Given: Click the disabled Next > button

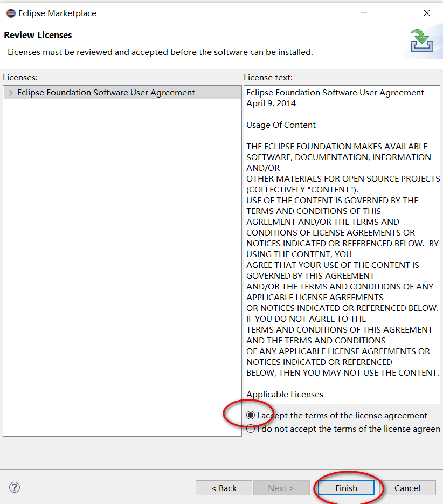Looking at the screenshot, I should coord(281,488).
